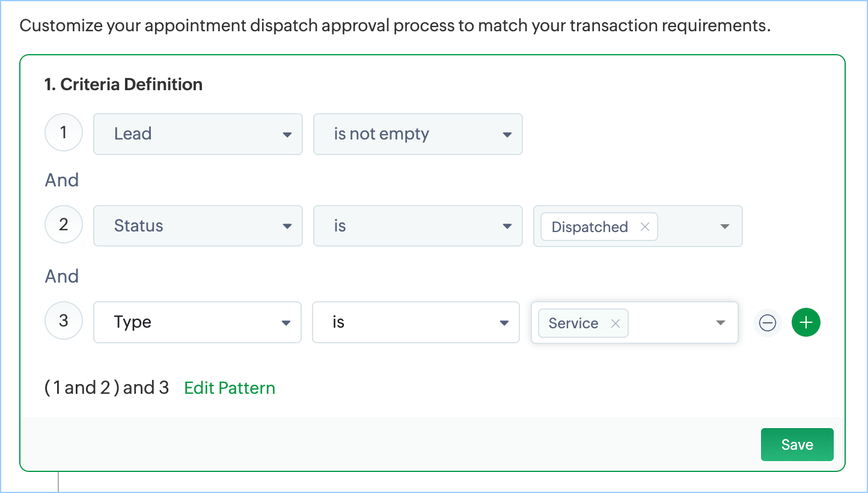
Task: Open the 'is not empty' condition dropdown
Action: (418, 134)
